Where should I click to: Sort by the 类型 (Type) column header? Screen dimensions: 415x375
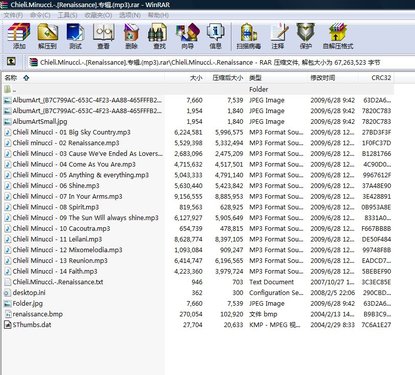coord(255,78)
